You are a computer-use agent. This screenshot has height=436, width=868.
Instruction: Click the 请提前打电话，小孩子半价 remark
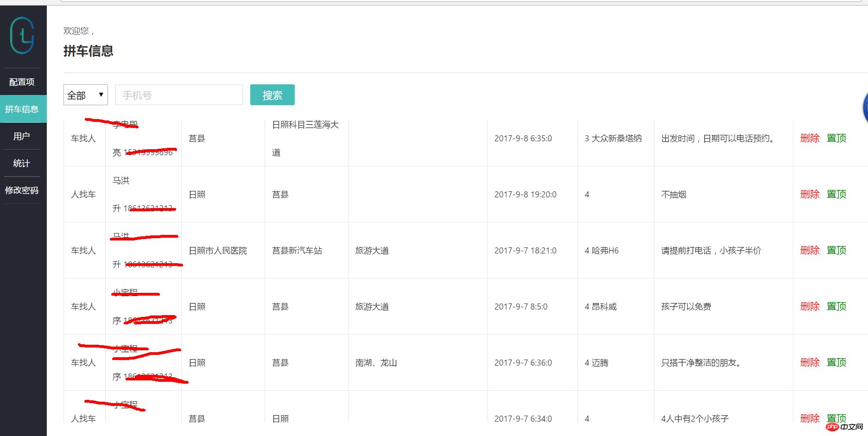[711, 251]
